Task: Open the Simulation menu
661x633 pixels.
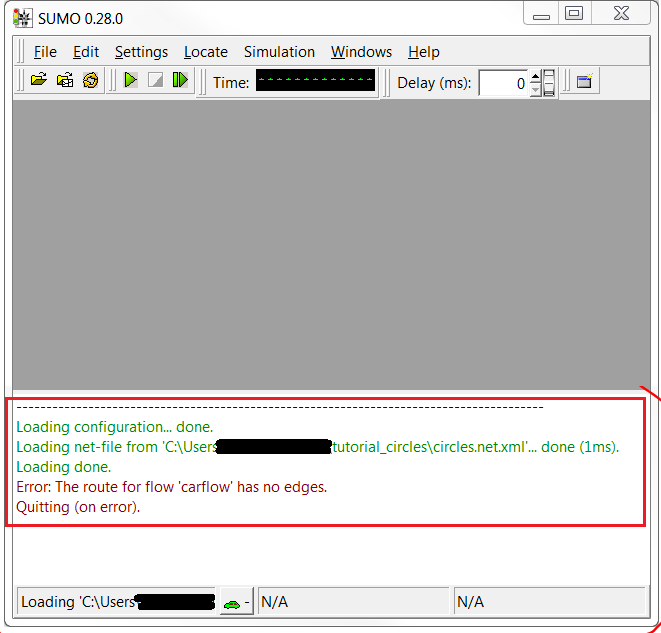Action: [279, 52]
